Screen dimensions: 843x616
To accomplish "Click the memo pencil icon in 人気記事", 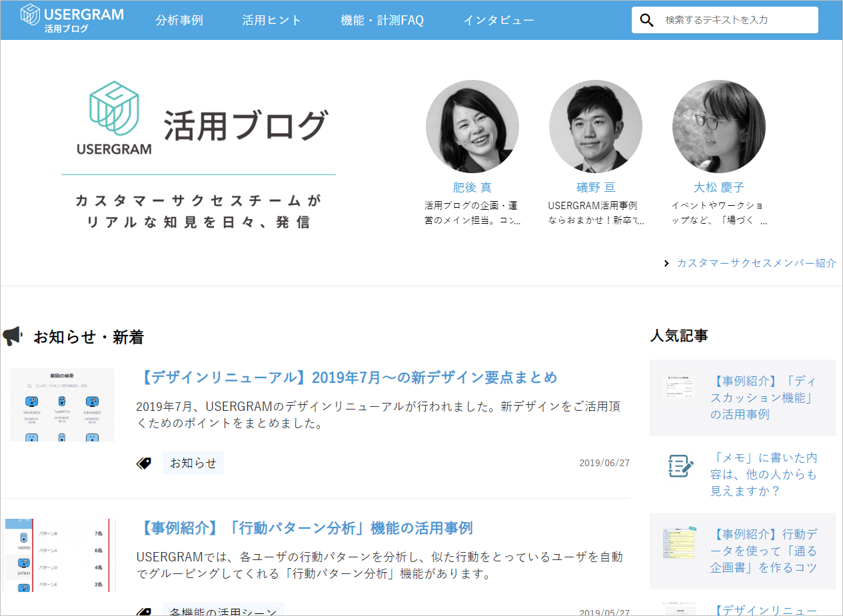I will [x=680, y=465].
